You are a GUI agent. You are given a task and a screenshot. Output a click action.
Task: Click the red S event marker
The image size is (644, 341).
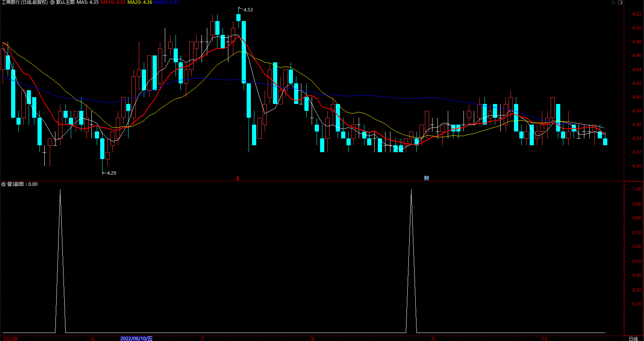tap(238, 178)
